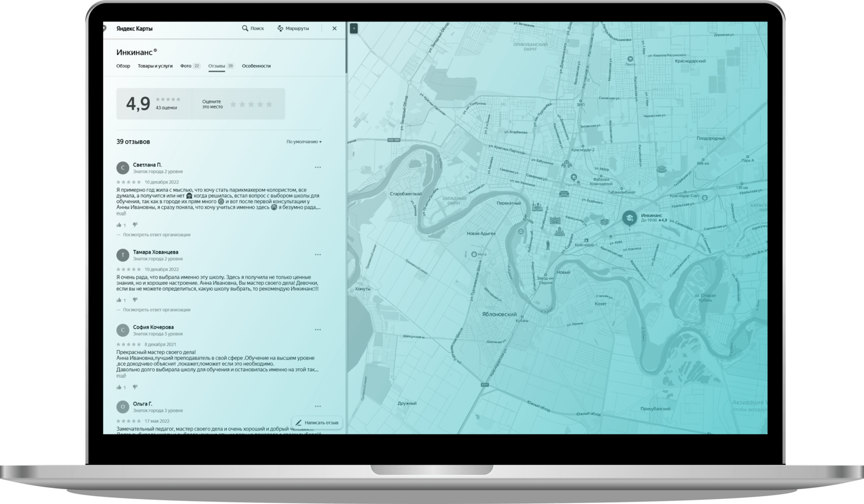Click the Мега map marker
This screenshot has height=504, width=864.
(474, 254)
